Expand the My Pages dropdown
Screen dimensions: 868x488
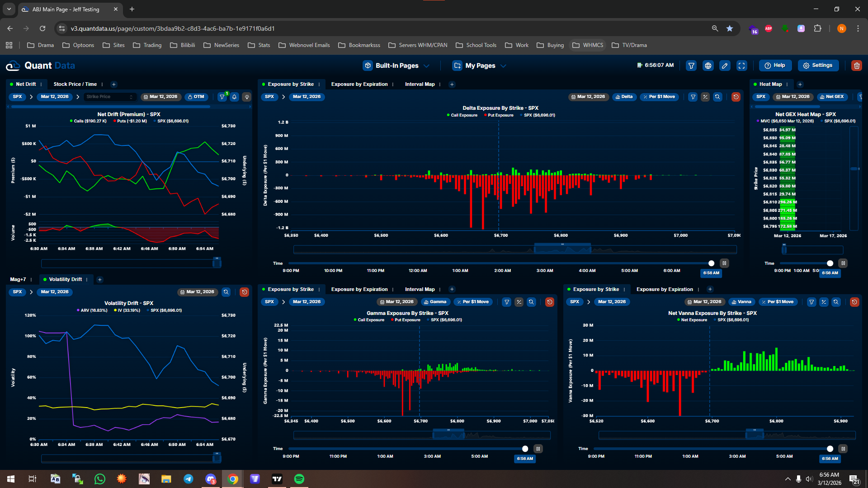pos(479,66)
